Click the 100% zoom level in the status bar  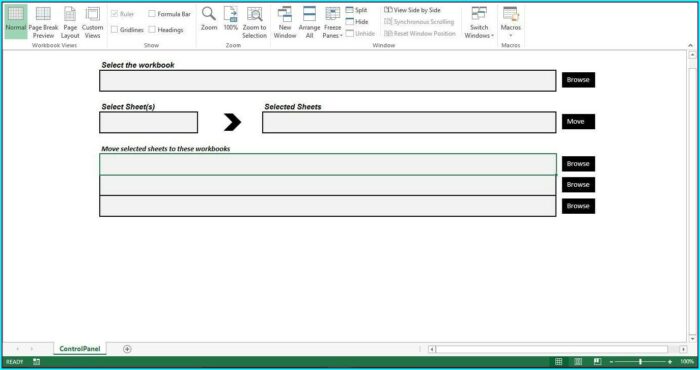687,362
